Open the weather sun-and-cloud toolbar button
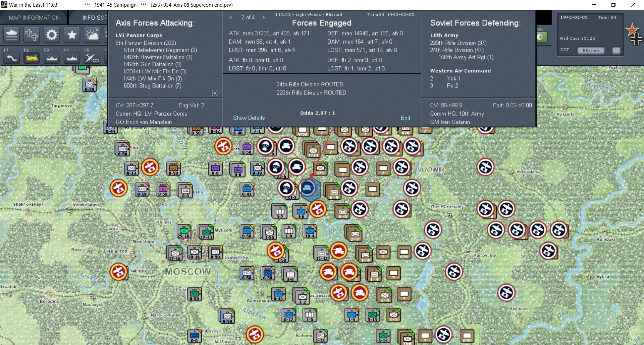The height and width of the screenshot is (345, 644). (x=92, y=35)
